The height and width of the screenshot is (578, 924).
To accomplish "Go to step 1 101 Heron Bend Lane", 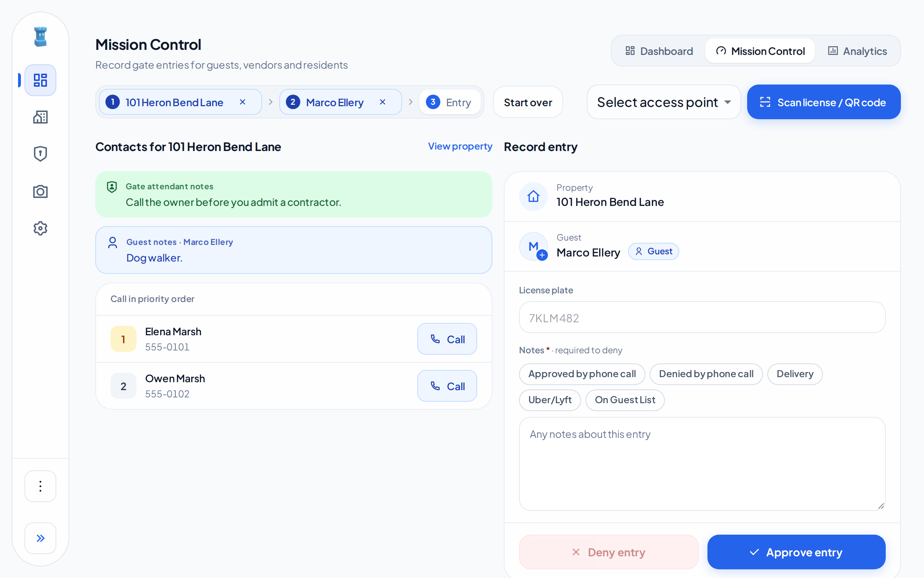I will tap(180, 102).
